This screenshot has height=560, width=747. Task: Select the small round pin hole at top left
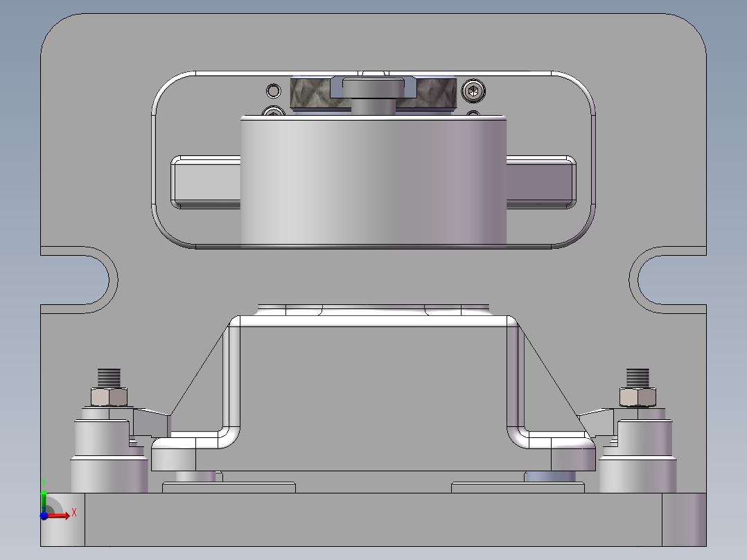click(x=274, y=91)
